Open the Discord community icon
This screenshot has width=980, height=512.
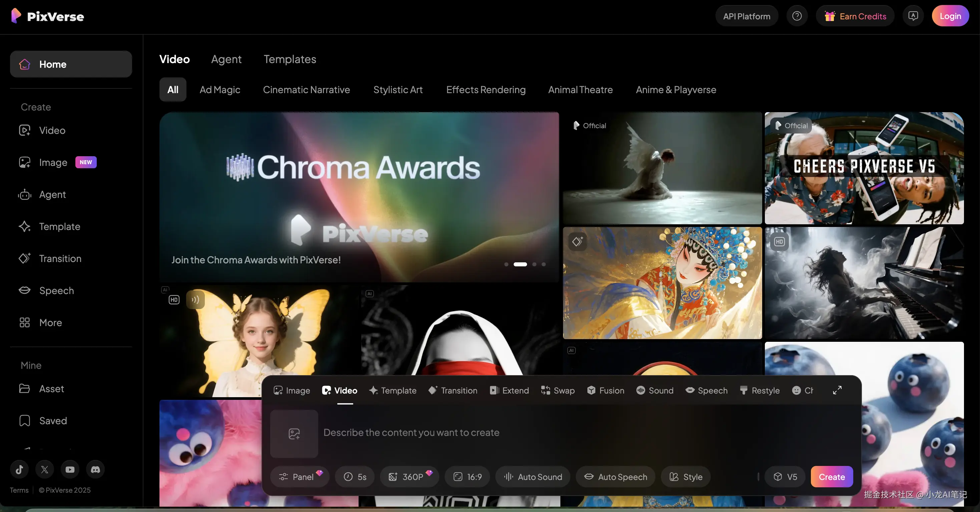point(95,469)
